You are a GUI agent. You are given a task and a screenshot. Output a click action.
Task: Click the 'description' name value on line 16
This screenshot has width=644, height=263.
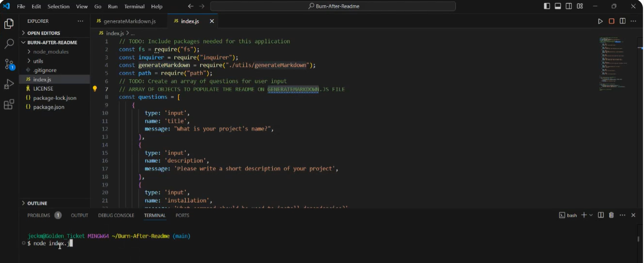click(187, 161)
